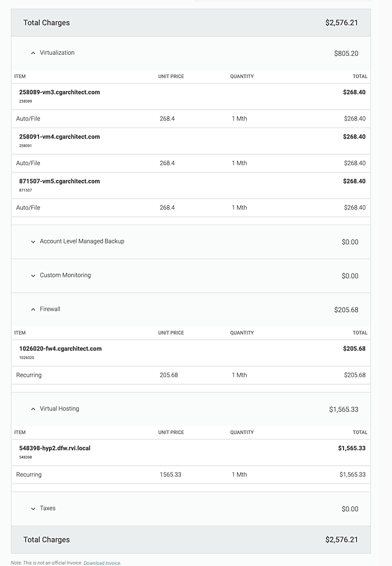Click the Firewall section label

[x=50, y=309]
